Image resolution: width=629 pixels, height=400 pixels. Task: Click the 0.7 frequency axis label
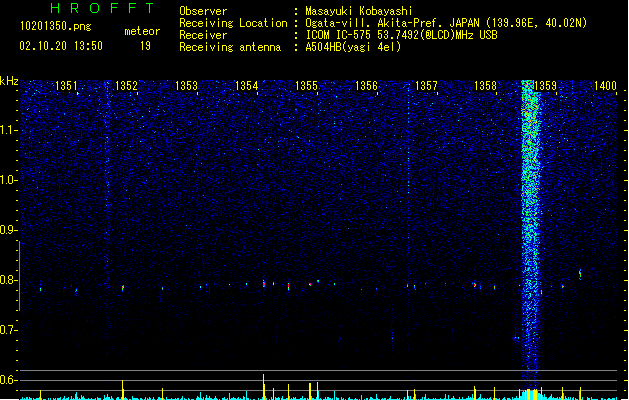point(8,330)
